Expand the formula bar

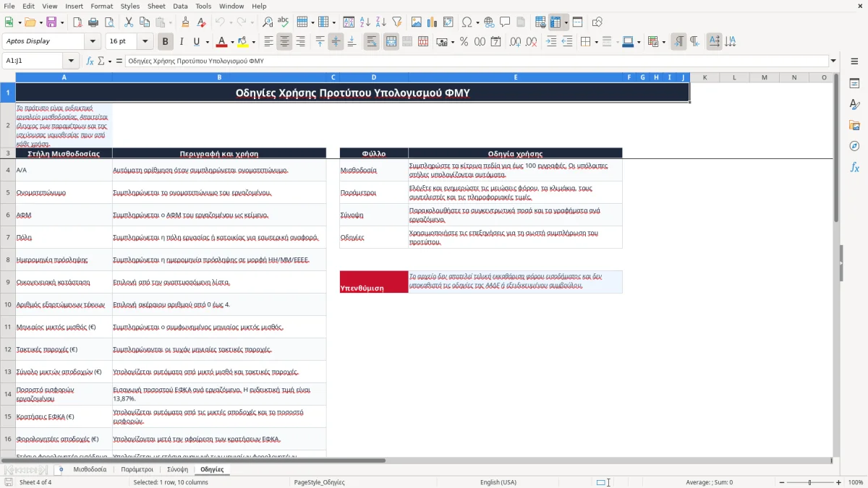833,61
